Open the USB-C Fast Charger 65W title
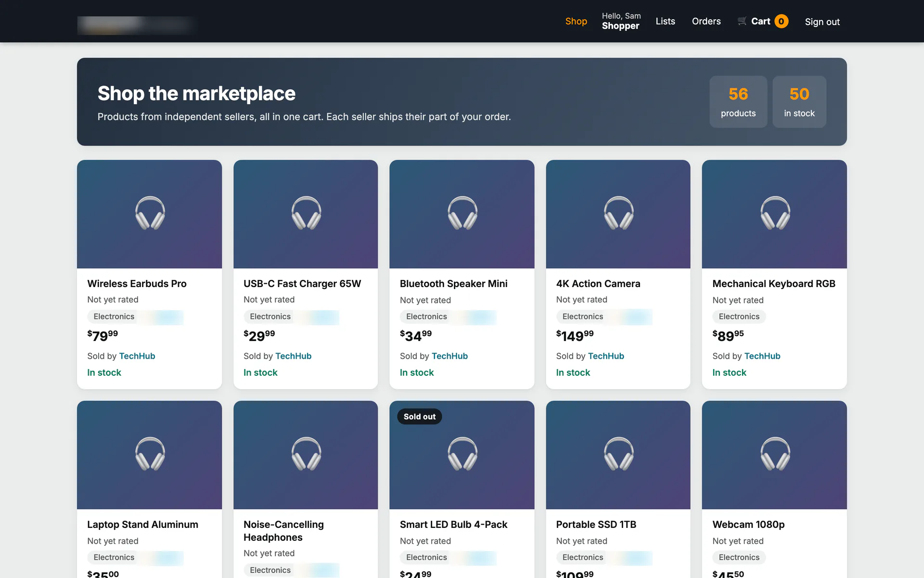The image size is (924, 578). pyautogui.click(x=302, y=284)
